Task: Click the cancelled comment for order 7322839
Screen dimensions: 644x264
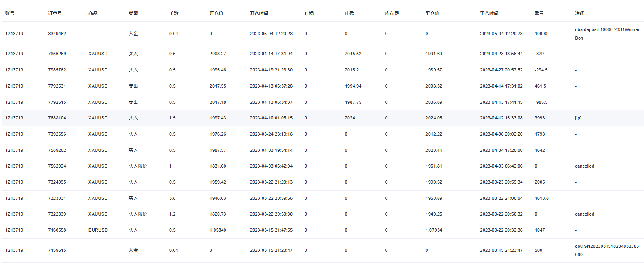Action: 585,214
